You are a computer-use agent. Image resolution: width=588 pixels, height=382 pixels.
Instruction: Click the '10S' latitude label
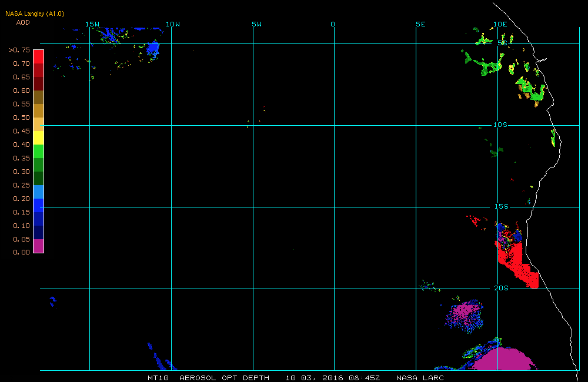tap(500, 125)
